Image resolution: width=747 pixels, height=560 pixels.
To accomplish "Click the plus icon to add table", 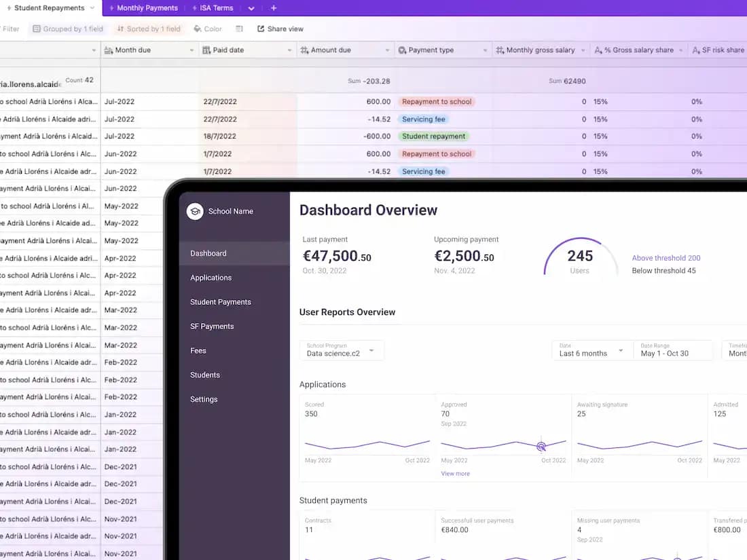I will point(274,8).
